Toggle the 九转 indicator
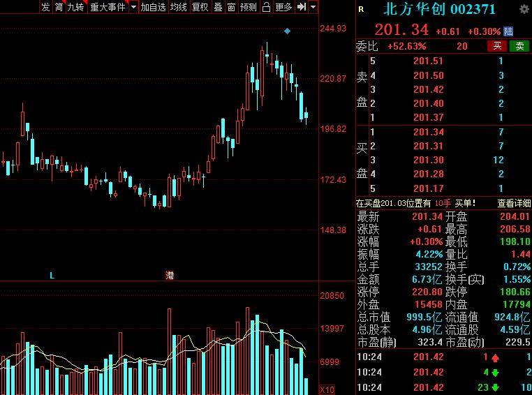This screenshot has width=532, height=395. point(75,7)
